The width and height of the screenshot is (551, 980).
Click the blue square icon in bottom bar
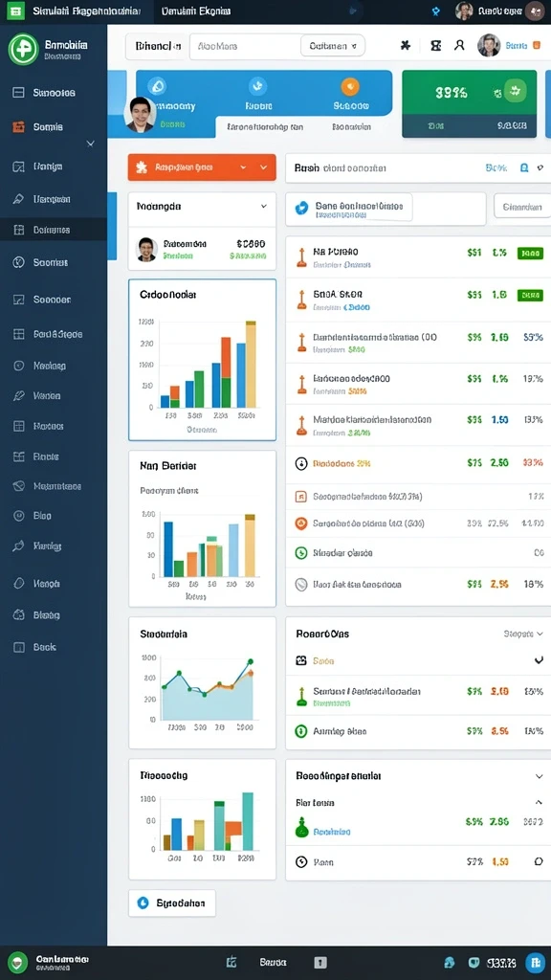pyautogui.click(x=535, y=963)
